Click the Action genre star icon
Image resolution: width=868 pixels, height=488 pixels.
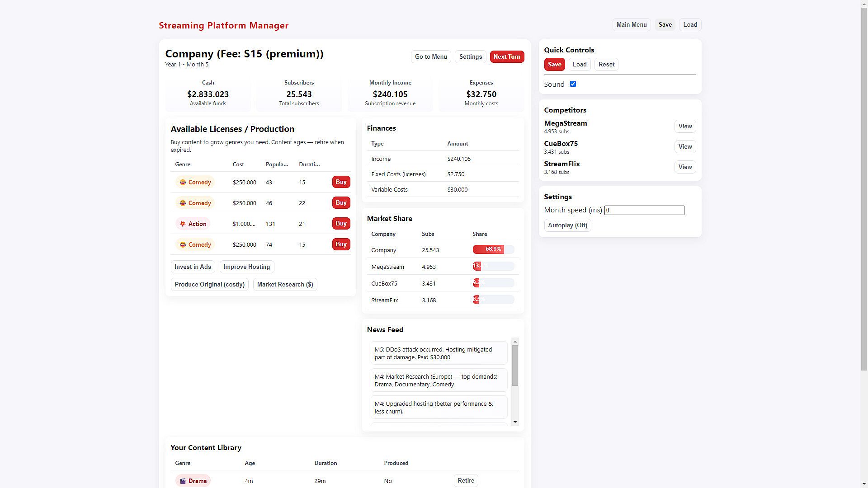[183, 224]
